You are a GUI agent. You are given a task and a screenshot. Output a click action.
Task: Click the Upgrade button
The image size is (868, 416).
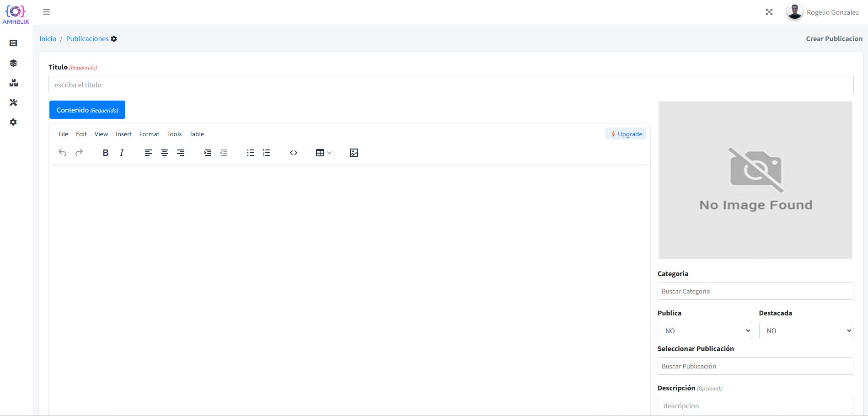click(626, 134)
